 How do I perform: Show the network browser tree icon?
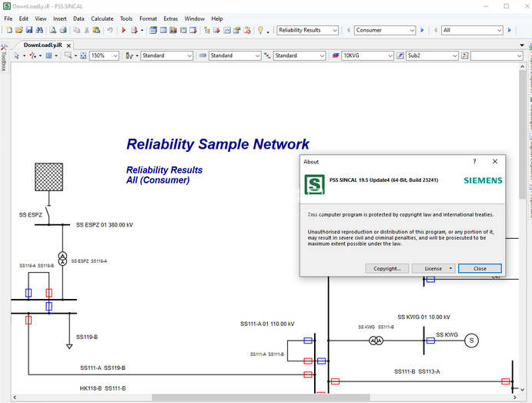(207, 30)
